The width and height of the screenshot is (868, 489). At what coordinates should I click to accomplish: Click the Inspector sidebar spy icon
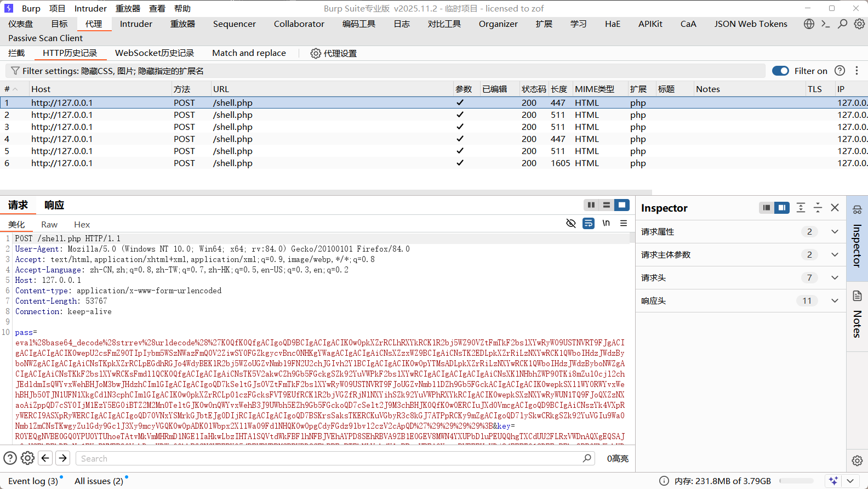point(858,210)
